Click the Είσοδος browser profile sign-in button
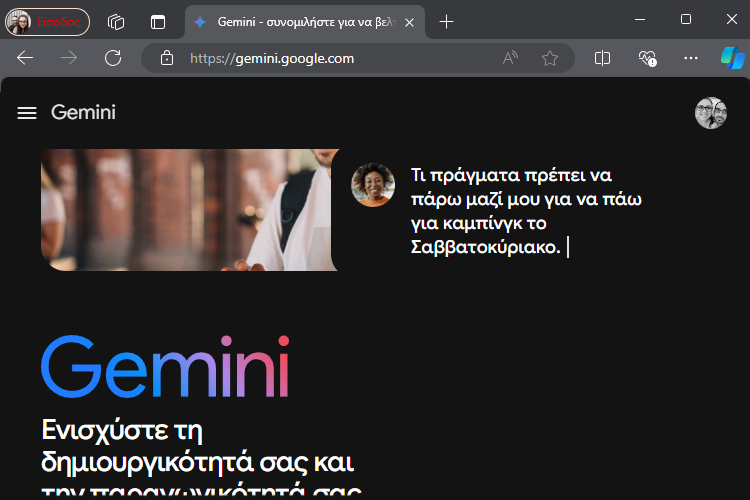 tap(47, 22)
